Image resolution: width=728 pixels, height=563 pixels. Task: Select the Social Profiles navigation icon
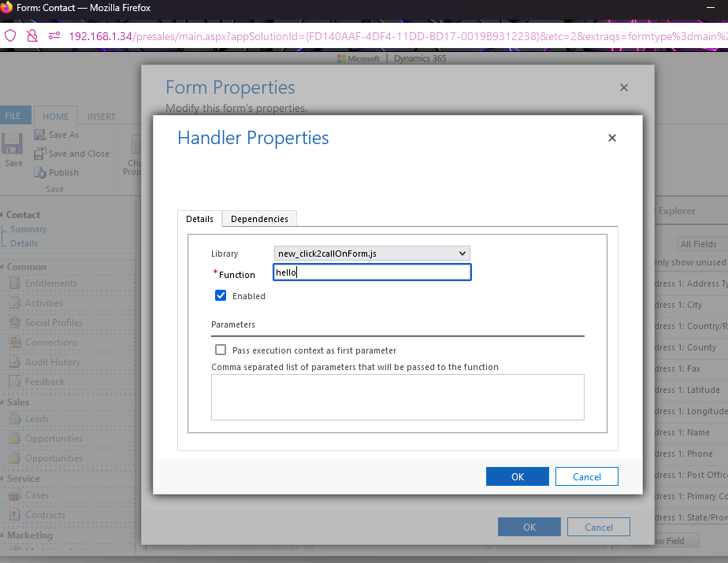click(14, 323)
